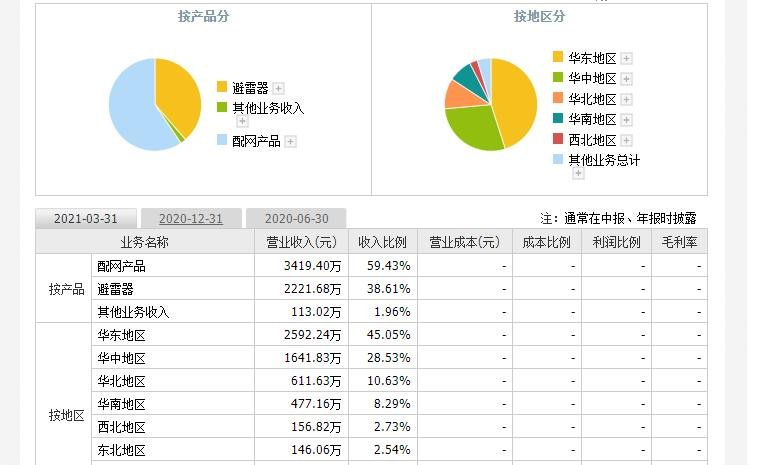Click the 营业收入(元) column header
Image resolution: width=782 pixels, height=465 pixels.
[301, 242]
